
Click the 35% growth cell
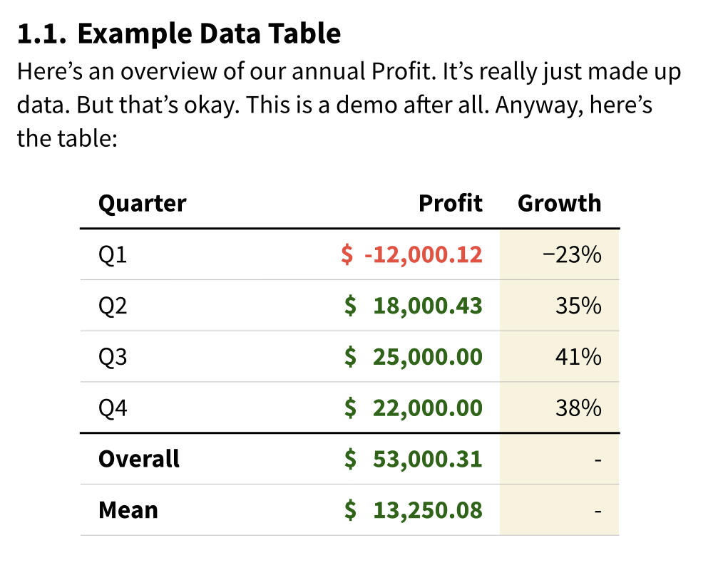(578, 306)
